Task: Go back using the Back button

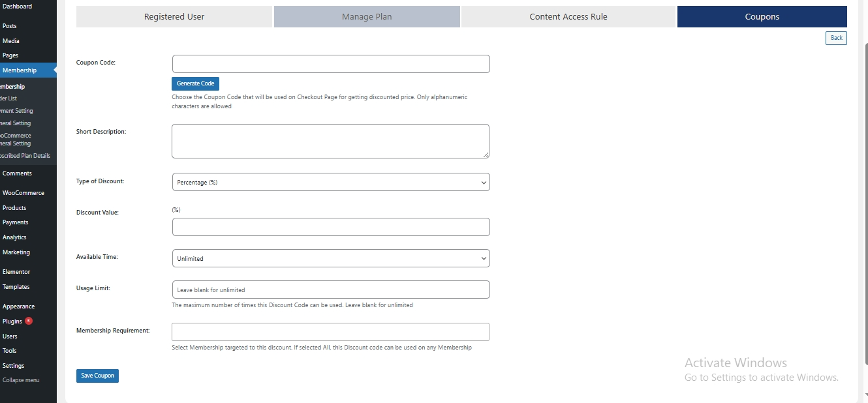Action: pyautogui.click(x=836, y=38)
